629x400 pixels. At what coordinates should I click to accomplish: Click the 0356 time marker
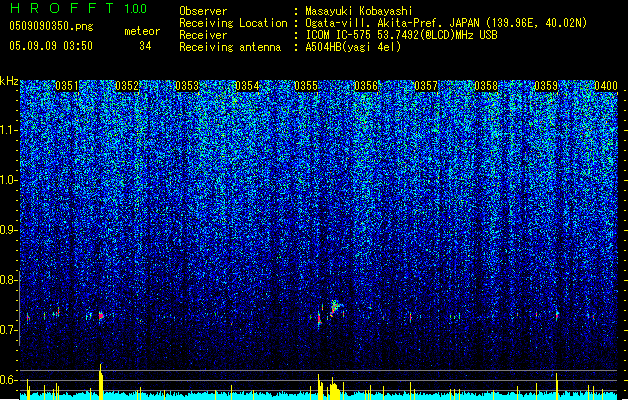tap(366, 86)
